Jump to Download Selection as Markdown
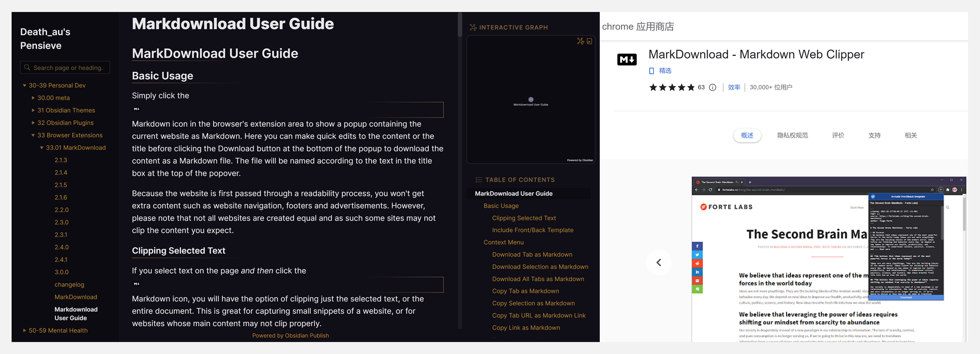The height and width of the screenshot is (354, 980). click(540, 267)
